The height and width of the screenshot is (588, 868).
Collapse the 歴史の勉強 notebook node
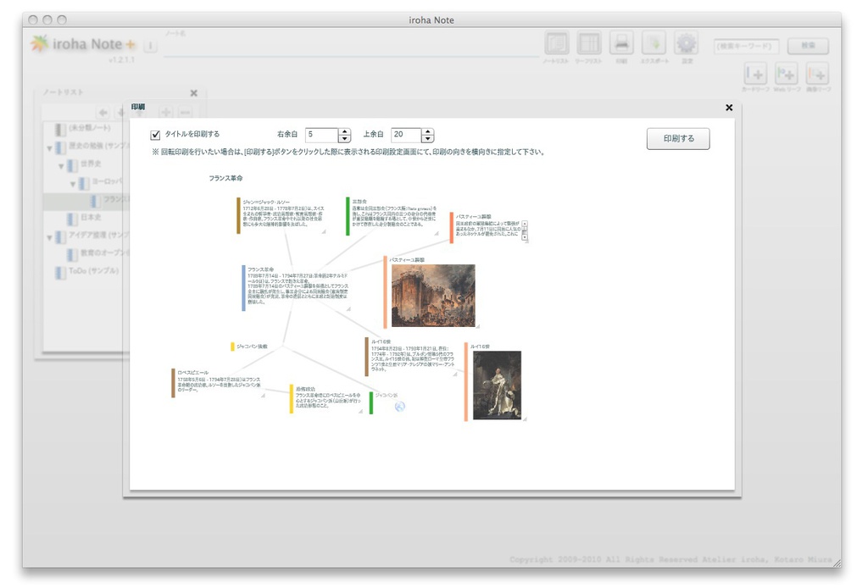pos(49,147)
